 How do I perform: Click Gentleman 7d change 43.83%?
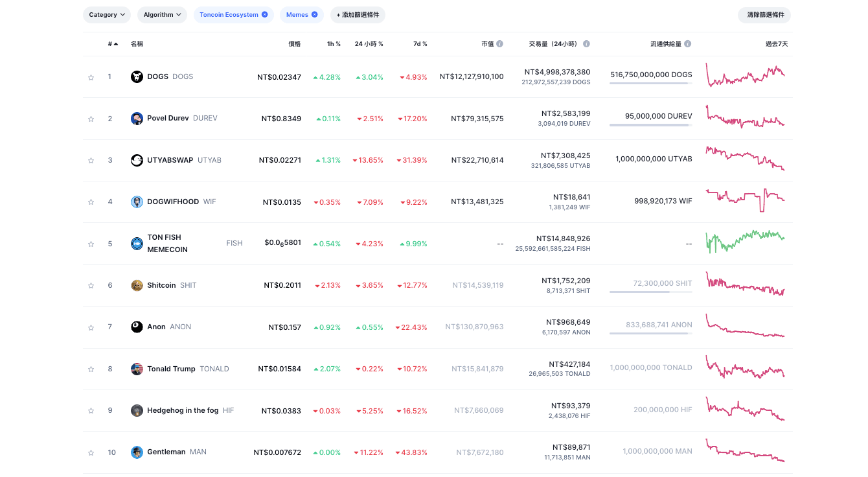pyautogui.click(x=411, y=452)
